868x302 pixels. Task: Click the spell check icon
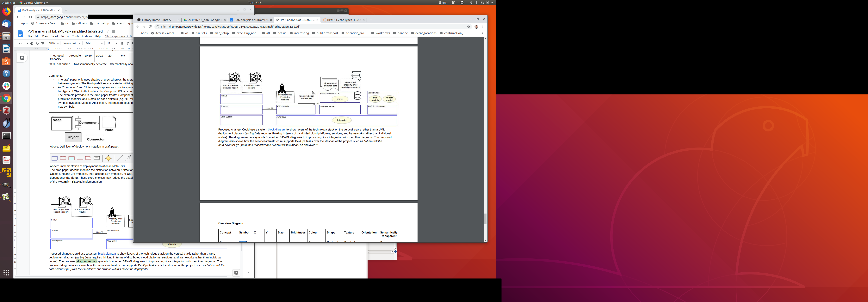tap(37, 43)
